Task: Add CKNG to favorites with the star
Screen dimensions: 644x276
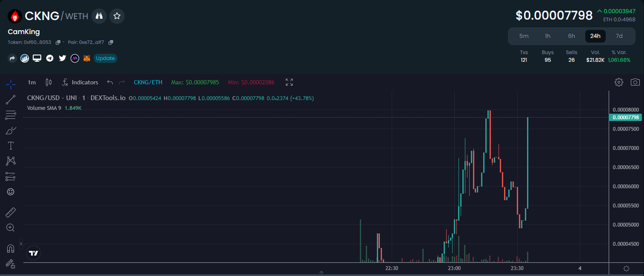Action: coord(117,16)
